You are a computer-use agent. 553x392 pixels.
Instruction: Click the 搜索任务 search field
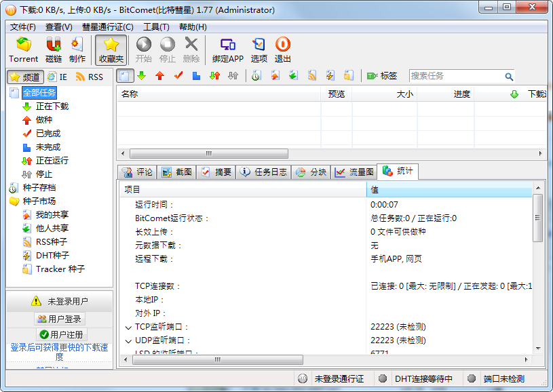click(x=455, y=76)
